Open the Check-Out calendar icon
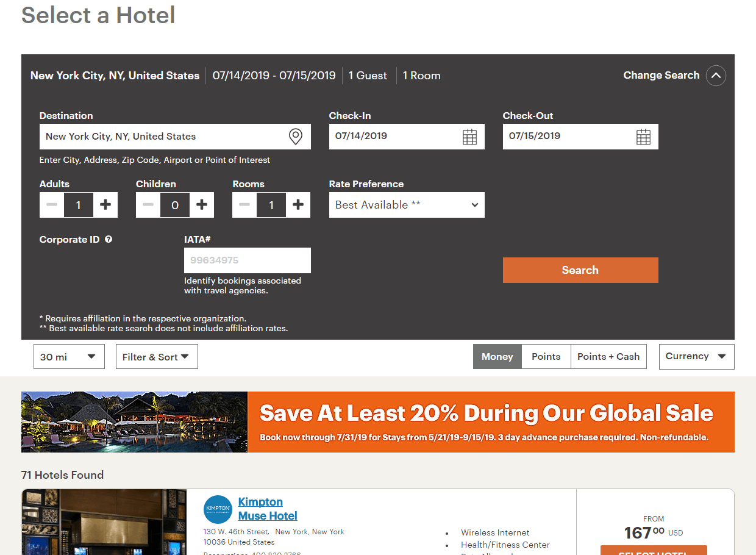 (x=643, y=137)
